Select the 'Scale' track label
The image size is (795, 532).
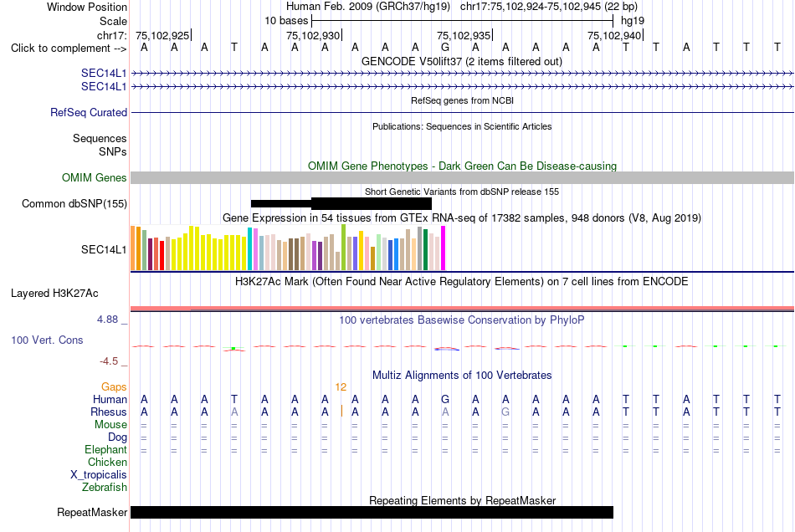point(113,21)
